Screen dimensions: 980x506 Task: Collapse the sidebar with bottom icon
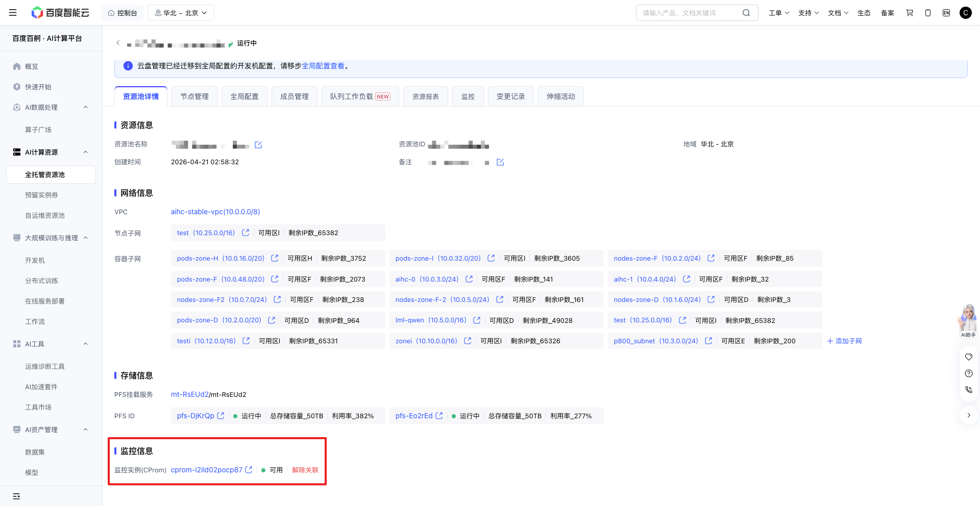pos(16,496)
